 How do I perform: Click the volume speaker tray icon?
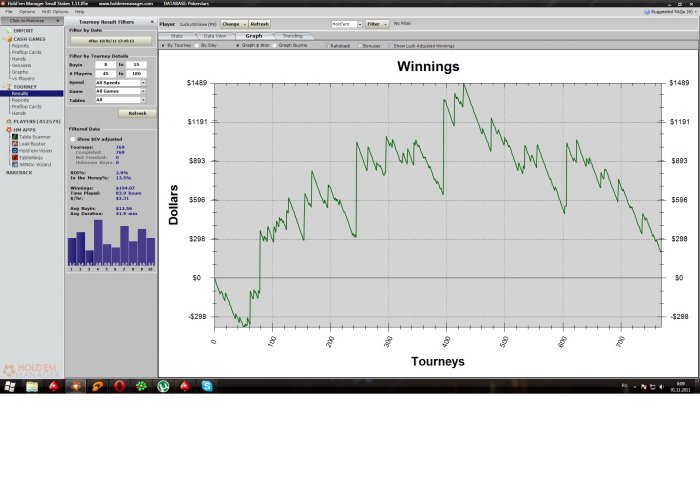click(661, 387)
